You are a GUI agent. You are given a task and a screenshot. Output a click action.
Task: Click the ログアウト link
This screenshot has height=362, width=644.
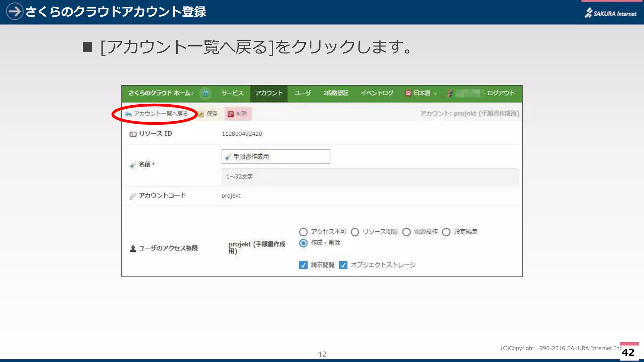pyautogui.click(x=501, y=93)
